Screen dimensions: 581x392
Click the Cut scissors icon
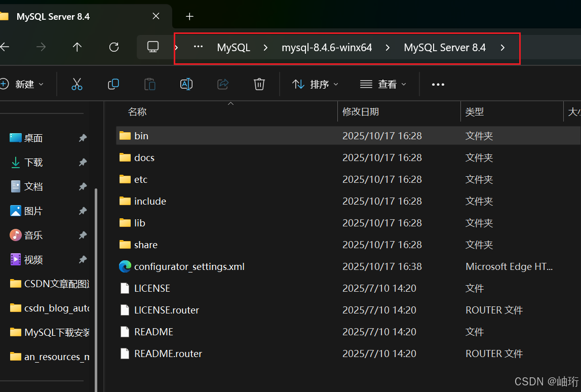pos(76,84)
